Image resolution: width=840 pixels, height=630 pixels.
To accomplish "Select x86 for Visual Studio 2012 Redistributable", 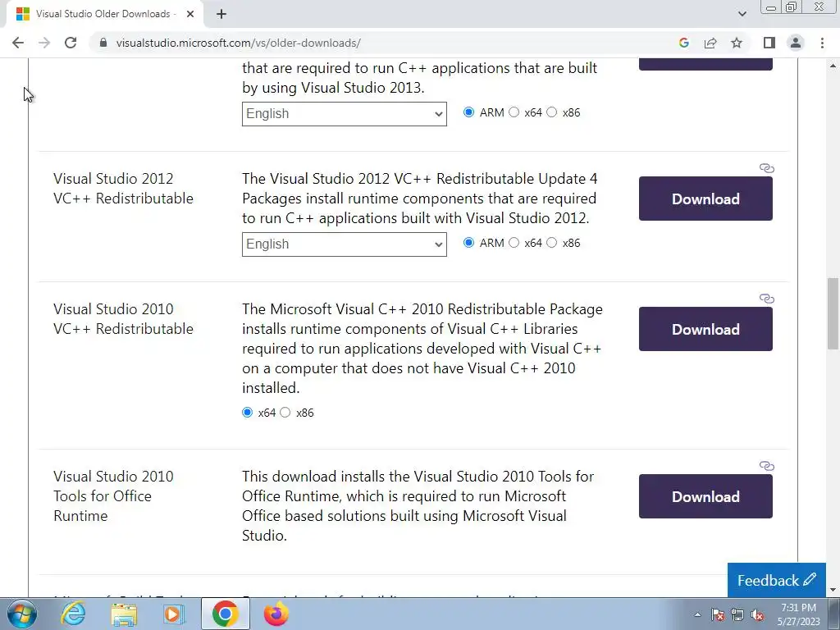I will click(x=552, y=242).
